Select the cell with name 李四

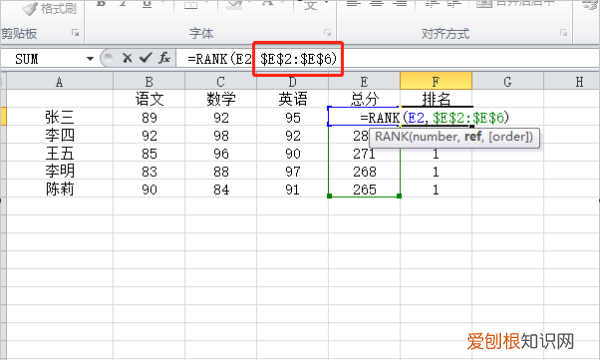click(60, 135)
